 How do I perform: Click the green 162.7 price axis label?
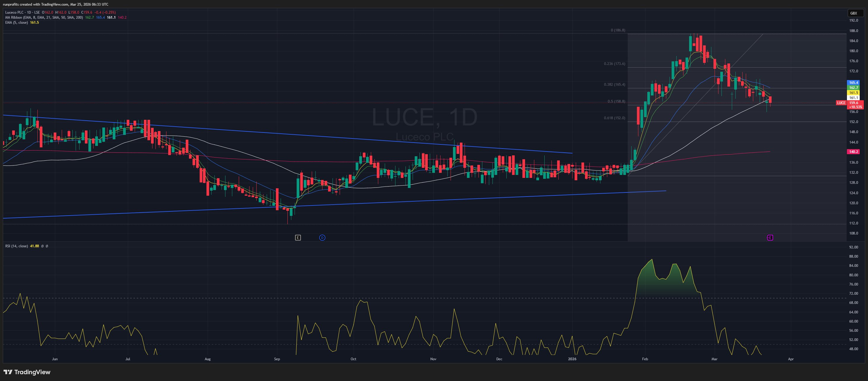(x=853, y=87)
